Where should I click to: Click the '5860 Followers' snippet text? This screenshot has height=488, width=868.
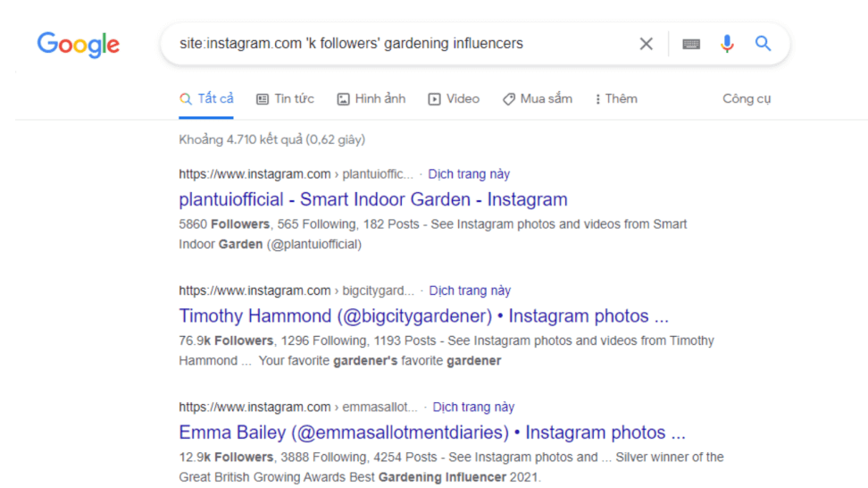click(x=223, y=224)
